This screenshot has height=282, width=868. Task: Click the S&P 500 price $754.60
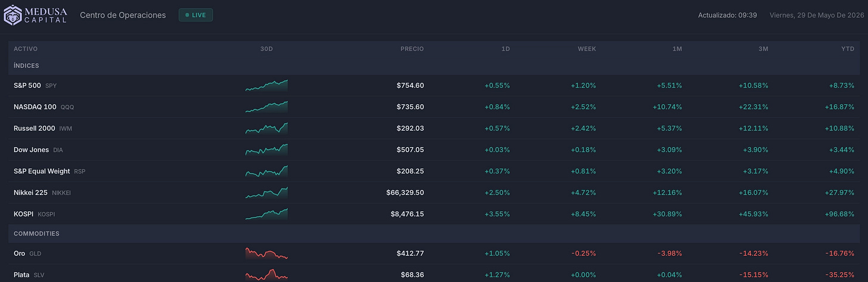410,85
